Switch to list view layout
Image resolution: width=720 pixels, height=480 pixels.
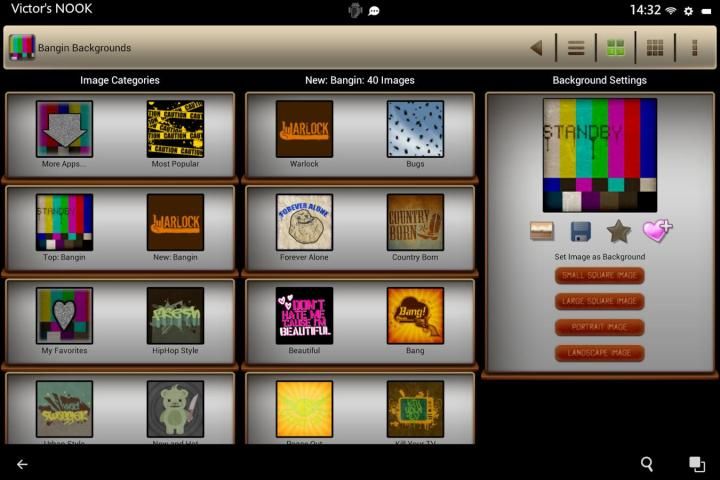click(x=576, y=47)
